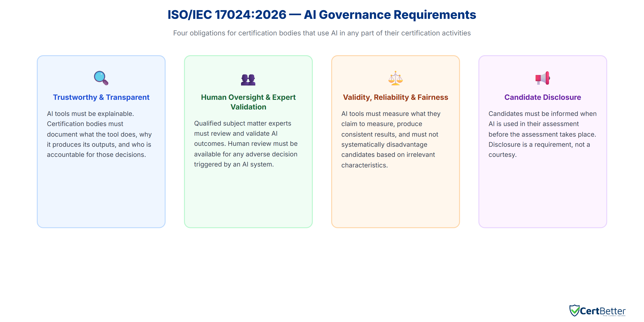Click the 'AI tools must be explainable' paragraph
Image resolution: width=644 pixels, height=322 pixels.
(99, 134)
